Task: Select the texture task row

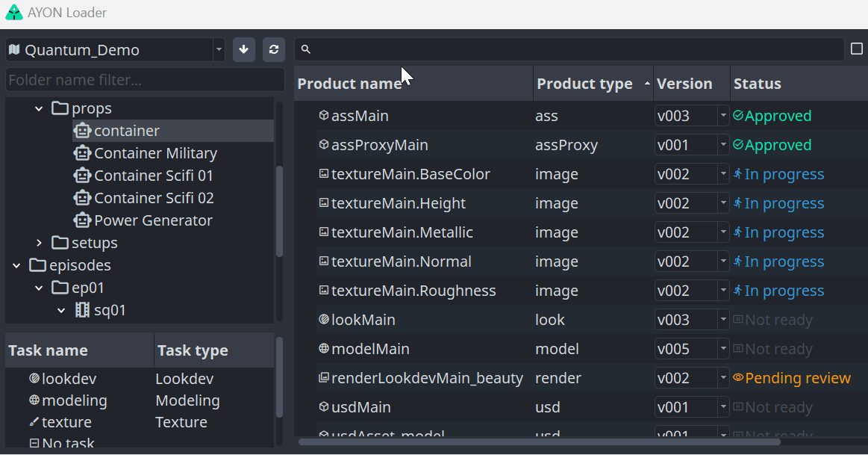Action: (140, 421)
